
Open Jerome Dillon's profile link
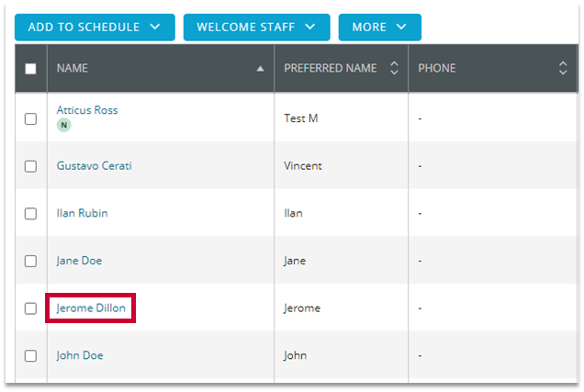(x=91, y=308)
